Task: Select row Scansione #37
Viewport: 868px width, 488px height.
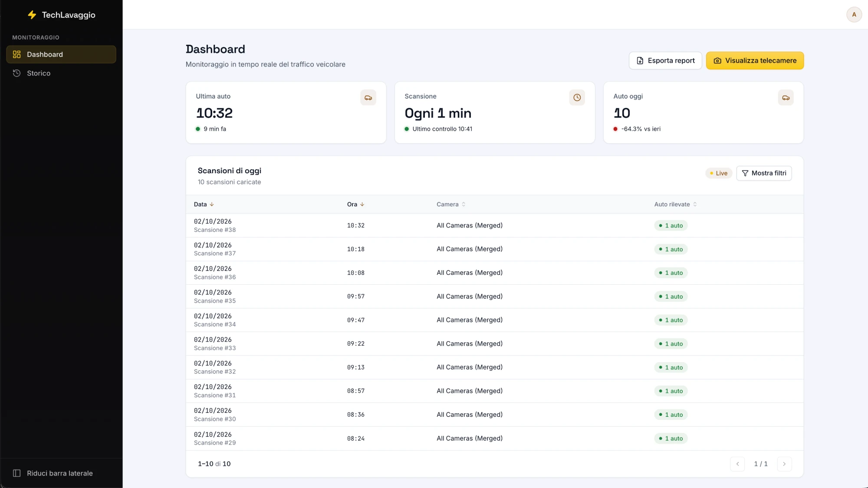Action: tap(494, 249)
